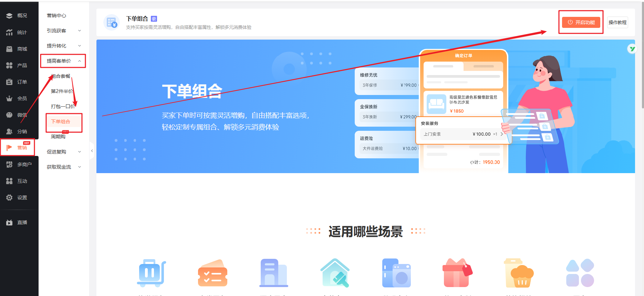Open the 订单 orders icon
Viewport: 644px width, 296px height.
(9, 82)
